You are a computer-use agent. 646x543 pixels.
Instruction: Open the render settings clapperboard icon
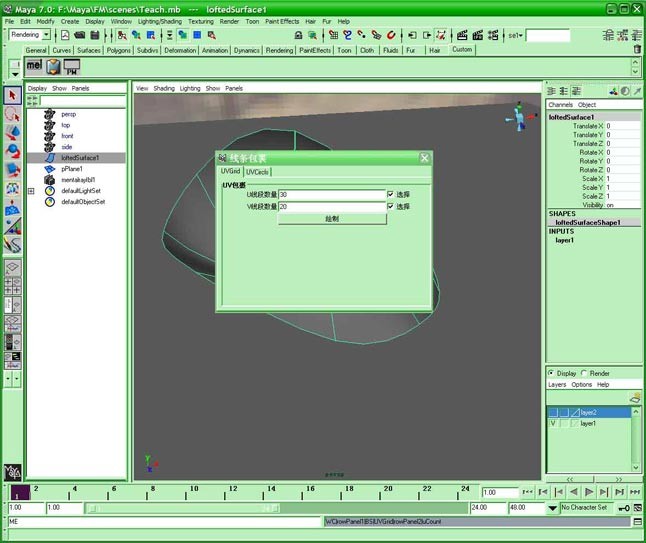(493, 35)
